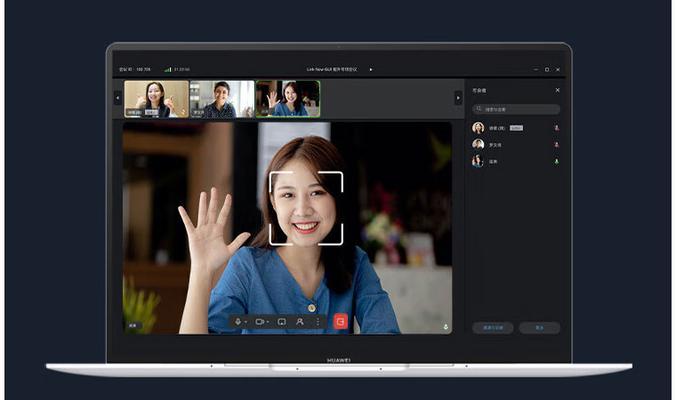
Task: Toggle the camera in the call toolbar
Action: (260, 322)
